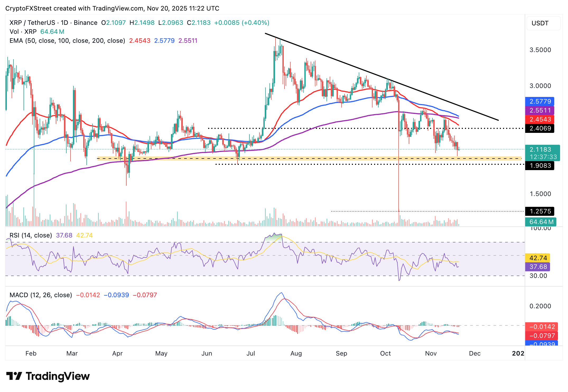The height and width of the screenshot is (392, 568).
Task: Click the 1.2575 price level label
Action: pos(539,211)
